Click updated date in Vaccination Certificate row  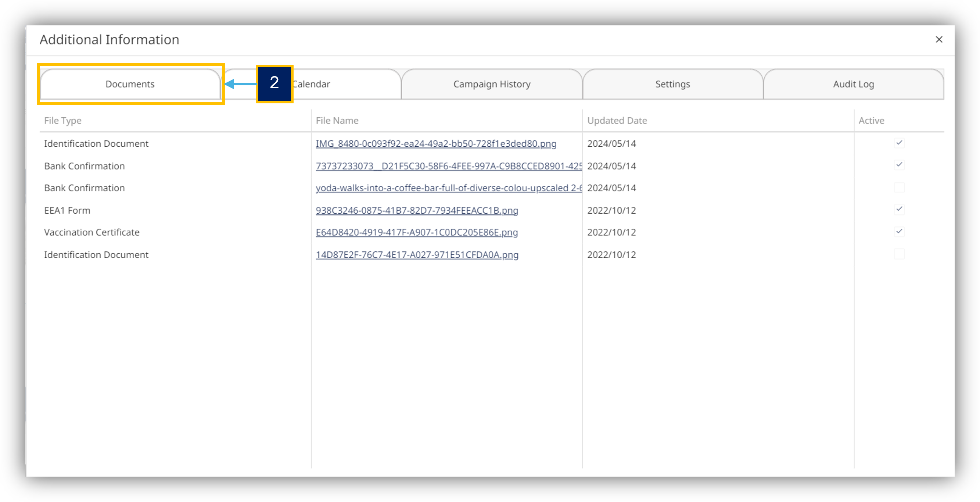coord(611,232)
